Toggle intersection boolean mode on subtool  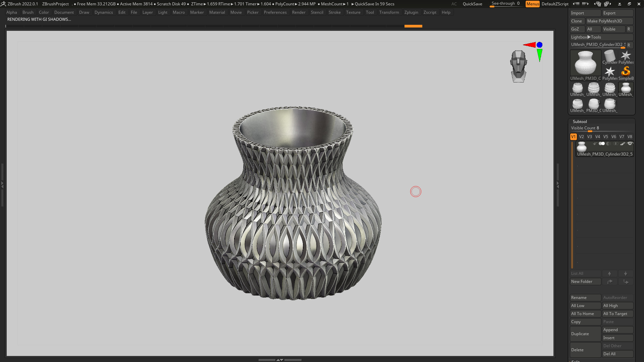point(616,144)
